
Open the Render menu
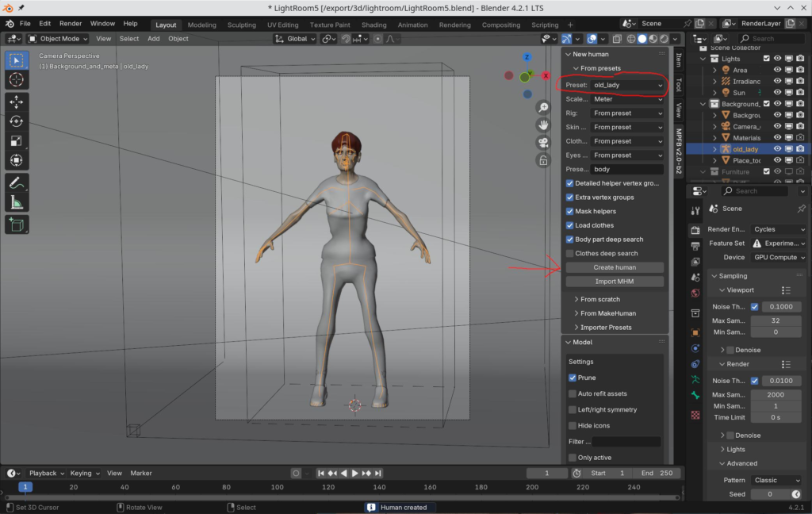pos(71,24)
